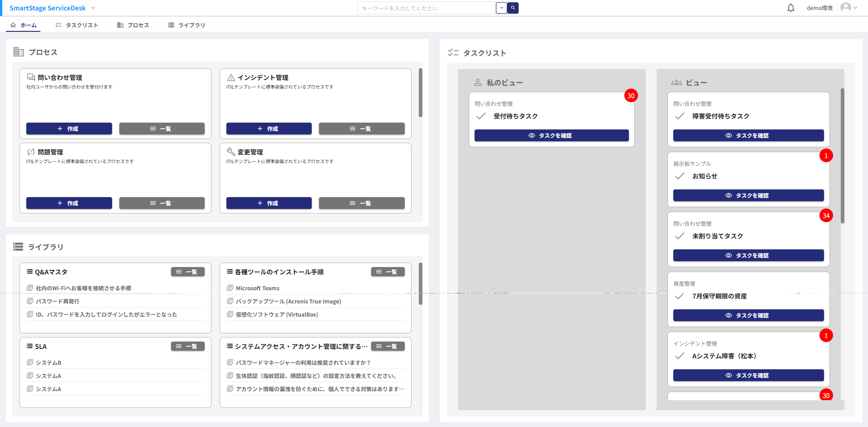Viewport: 868px width, 427px height.
Task: Click the 問題管理 cycle icon
Action: coord(31,152)
